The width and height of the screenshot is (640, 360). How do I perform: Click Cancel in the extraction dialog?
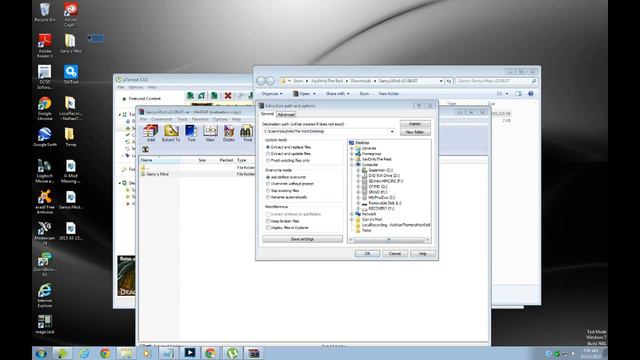[x=395, y=253]
